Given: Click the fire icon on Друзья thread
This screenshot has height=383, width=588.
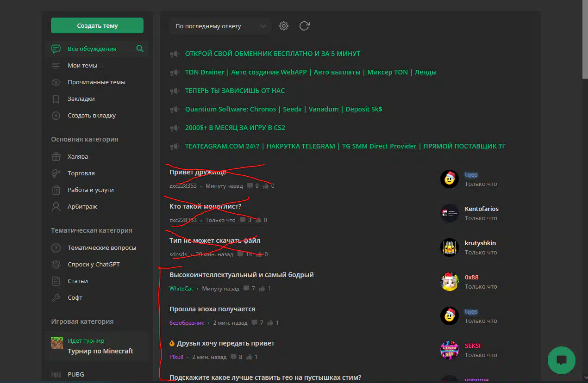Looking at the screenshot, I should [172, 343].
